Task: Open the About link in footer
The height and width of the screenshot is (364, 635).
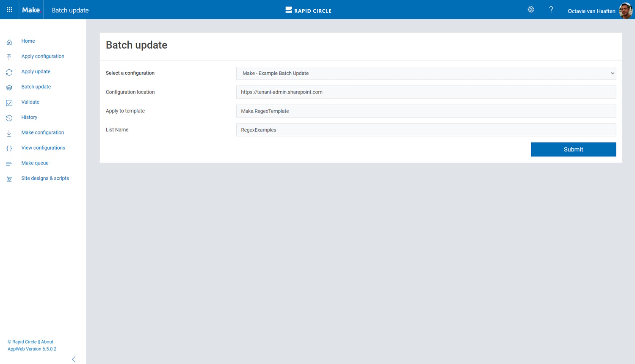Action: (x=47, y=342)
